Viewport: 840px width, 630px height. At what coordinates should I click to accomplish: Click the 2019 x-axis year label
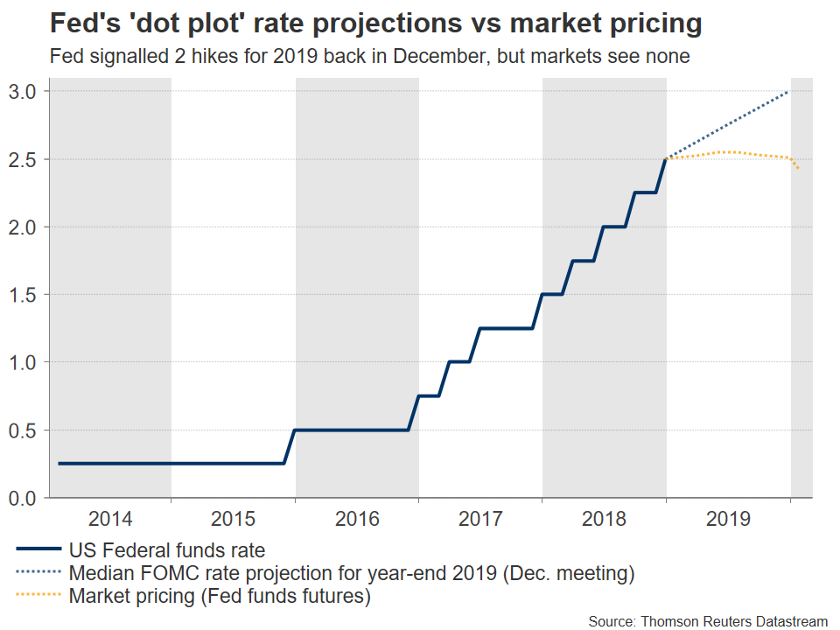coord(728,519)
